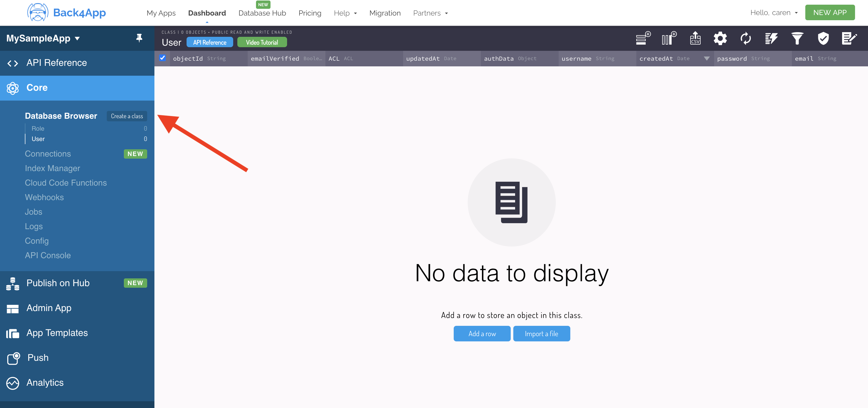
Task: Click Database Browser heading
Action: (x=61, y=116)
